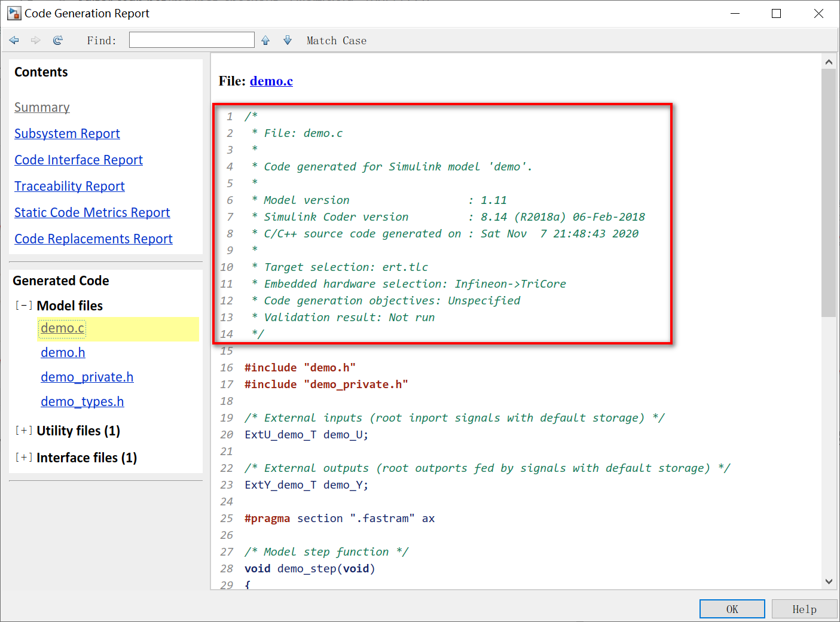
Task: Click 'Embedded hardware selection: Infineon->TriCore' line
Action: pyautogui.click(x=409, y=283)
